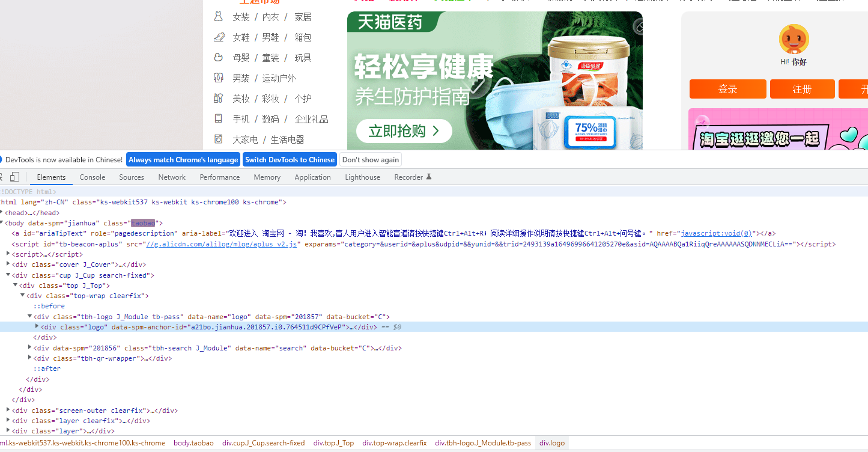Click the phone icon beside 手机
Screen dimensions: 868x452
[x=219, y=119]
